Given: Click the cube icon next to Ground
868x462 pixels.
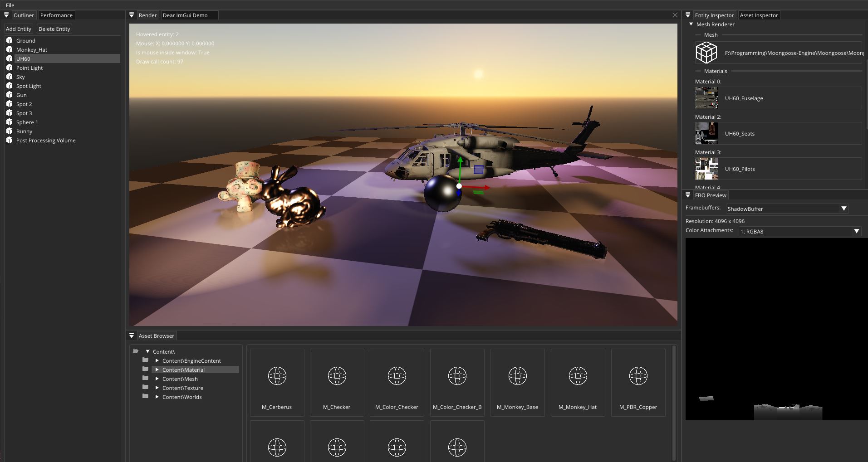Looking at the screenshot, I should click(9, 40).
